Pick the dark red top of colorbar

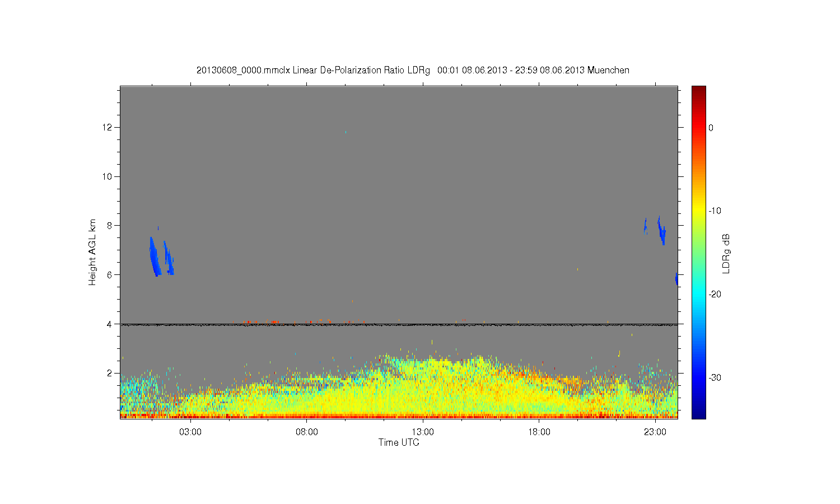pyautogui.click(x=698, y=90)
